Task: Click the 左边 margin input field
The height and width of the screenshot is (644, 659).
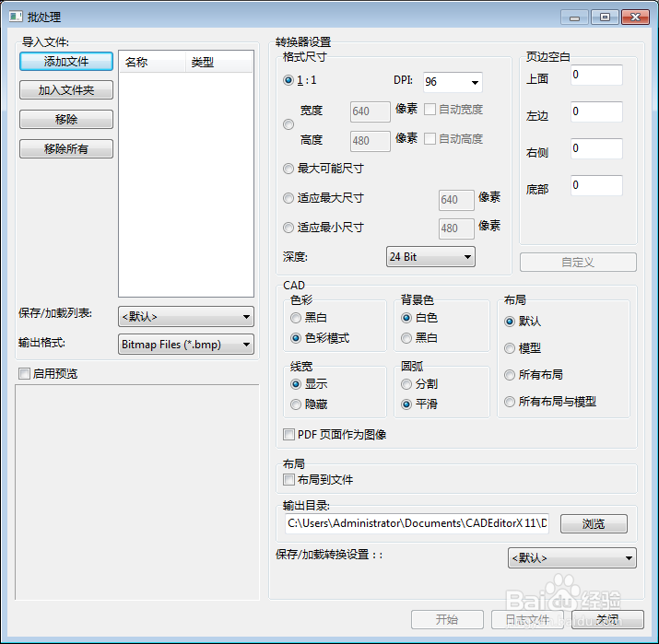Action: pyautogui.click(x=596, y=111)
